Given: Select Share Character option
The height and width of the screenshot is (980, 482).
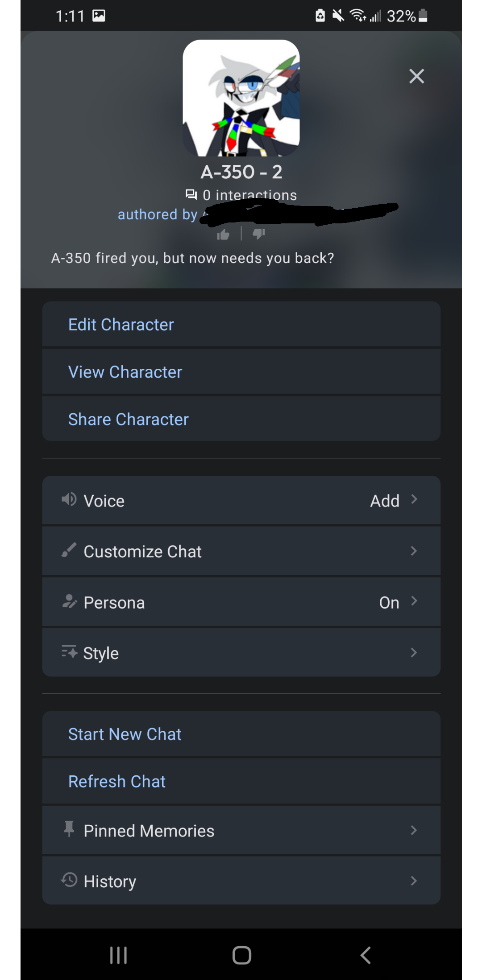Looking at the screenshot, I should pos(128,419).
